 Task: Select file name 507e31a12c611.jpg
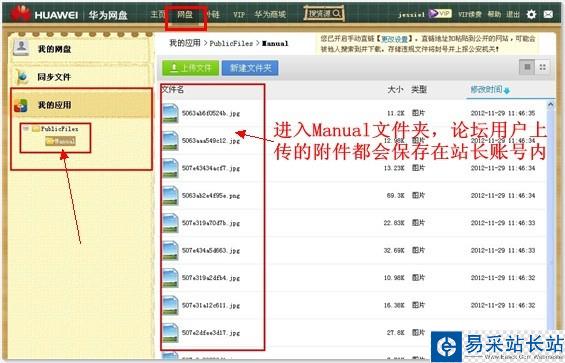211,305
